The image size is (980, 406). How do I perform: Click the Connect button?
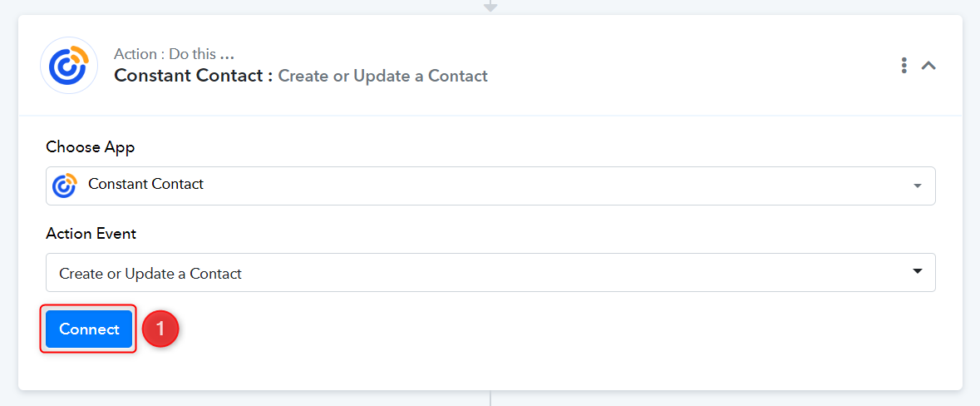point(89,329)
